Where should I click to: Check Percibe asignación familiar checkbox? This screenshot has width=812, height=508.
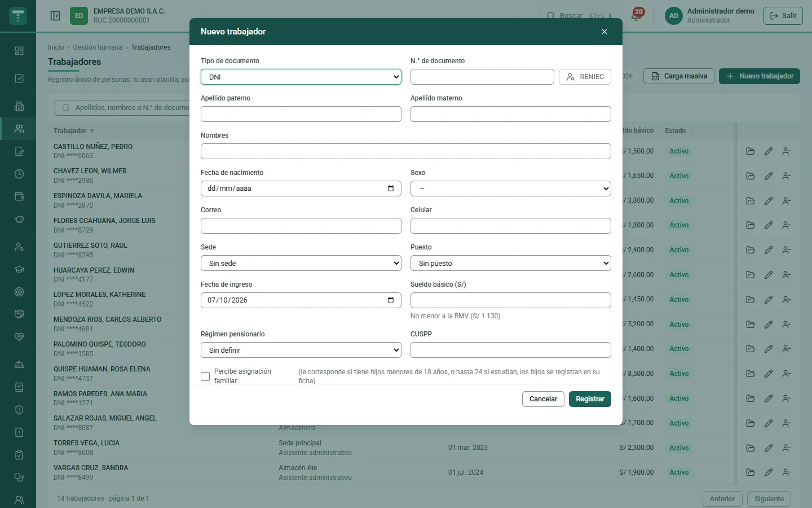click(x=205, y=376)
